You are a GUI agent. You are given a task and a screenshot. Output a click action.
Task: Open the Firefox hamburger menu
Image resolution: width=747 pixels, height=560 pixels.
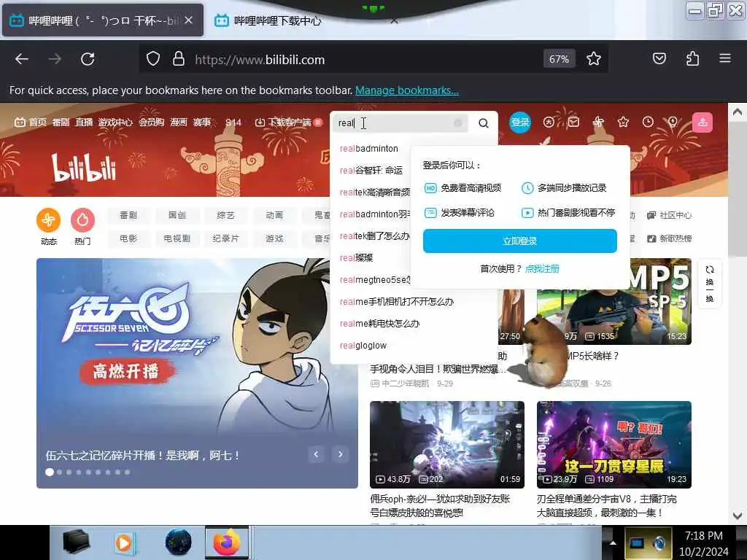[x=725, y=58]
